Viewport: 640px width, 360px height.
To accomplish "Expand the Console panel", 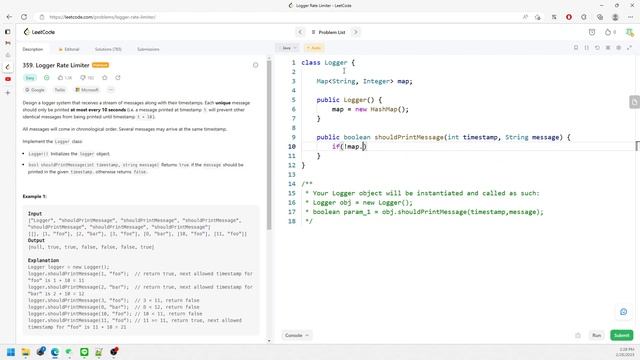I will [296, 335].
